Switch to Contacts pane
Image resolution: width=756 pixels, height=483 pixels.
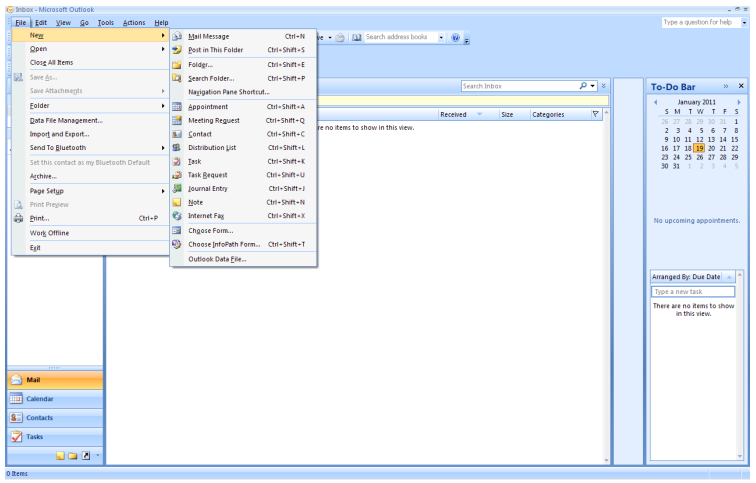[x=55, y=417]
